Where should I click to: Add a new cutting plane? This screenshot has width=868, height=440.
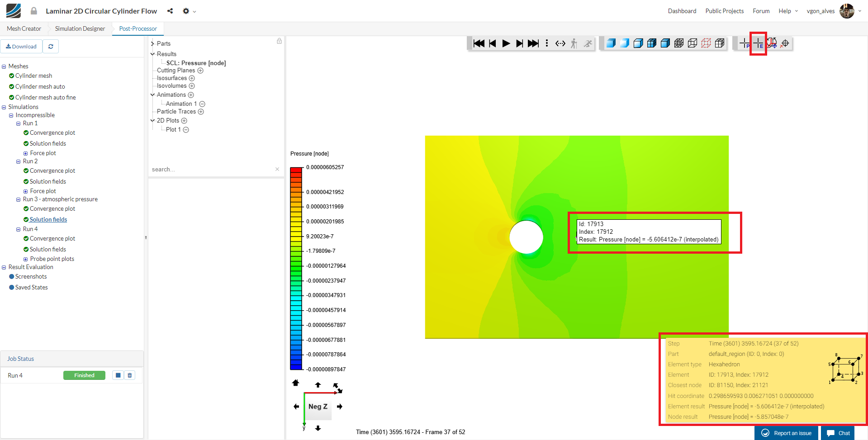click(x=200, y=71)
